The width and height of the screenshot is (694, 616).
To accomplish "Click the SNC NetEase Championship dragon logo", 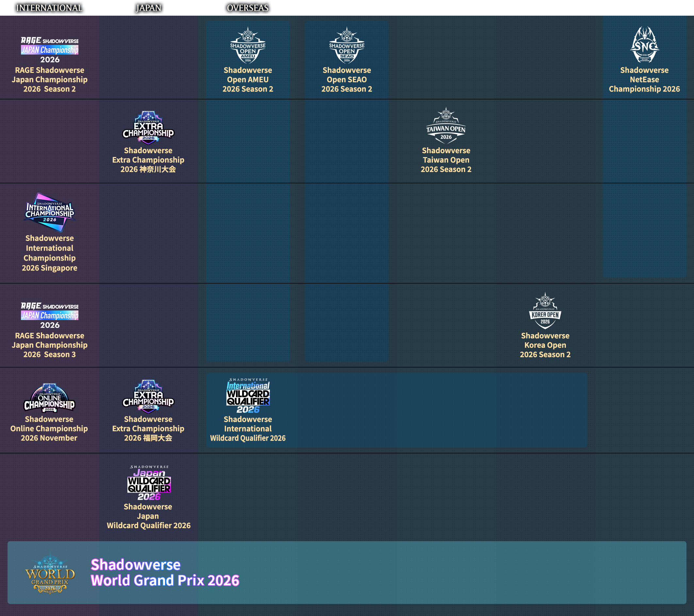I will (644, 44).
